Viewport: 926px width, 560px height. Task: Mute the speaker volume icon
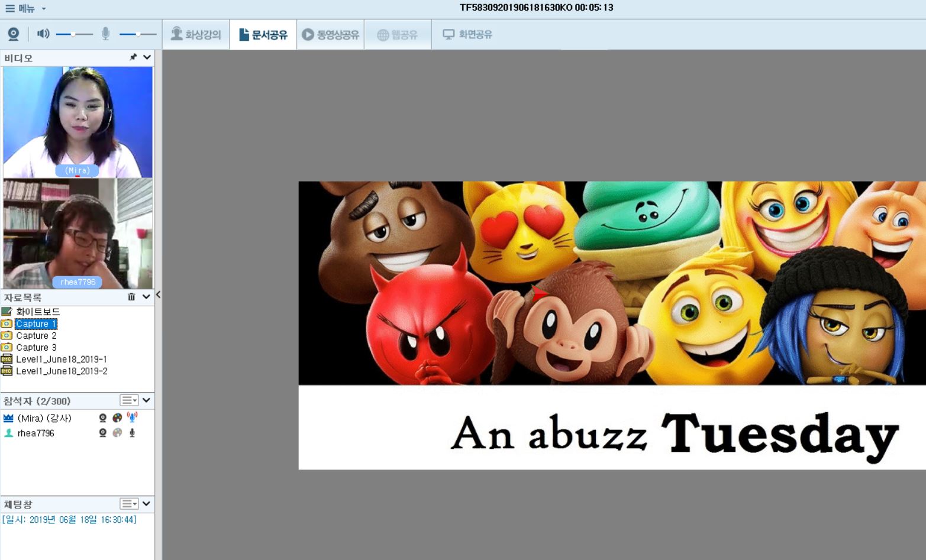[43, 34]
